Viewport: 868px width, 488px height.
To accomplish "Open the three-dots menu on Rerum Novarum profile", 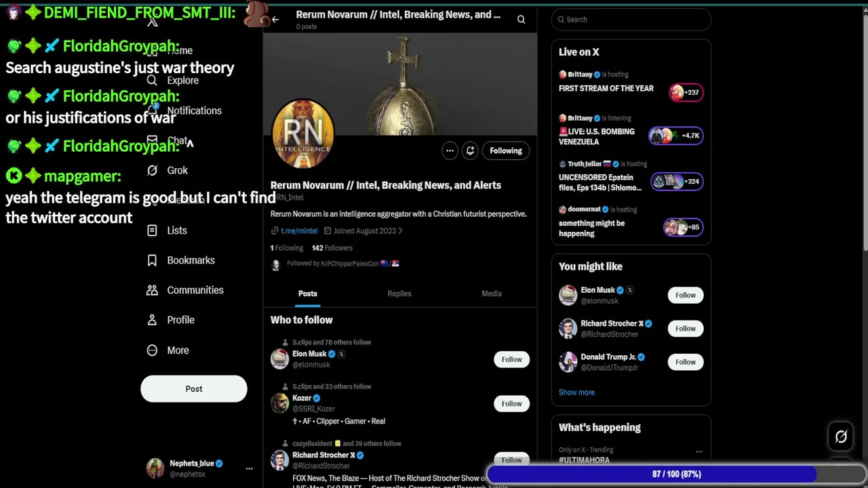I will pos(450,150).
